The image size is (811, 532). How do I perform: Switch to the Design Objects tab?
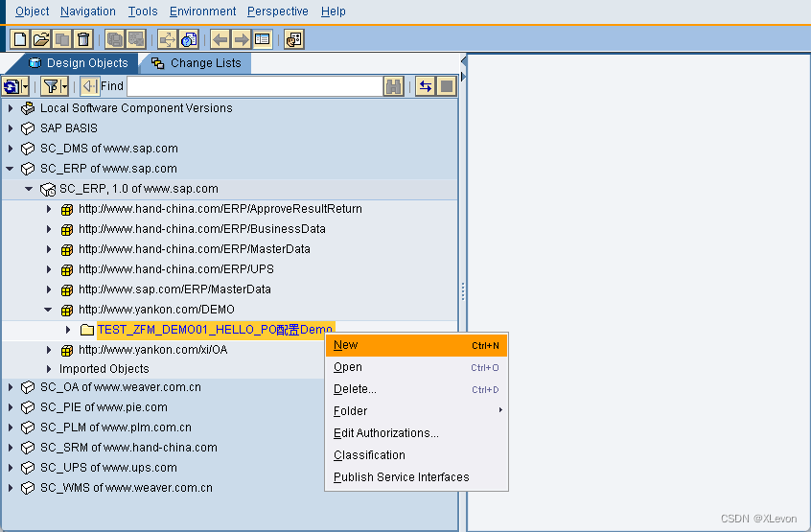tap(78, 63)
